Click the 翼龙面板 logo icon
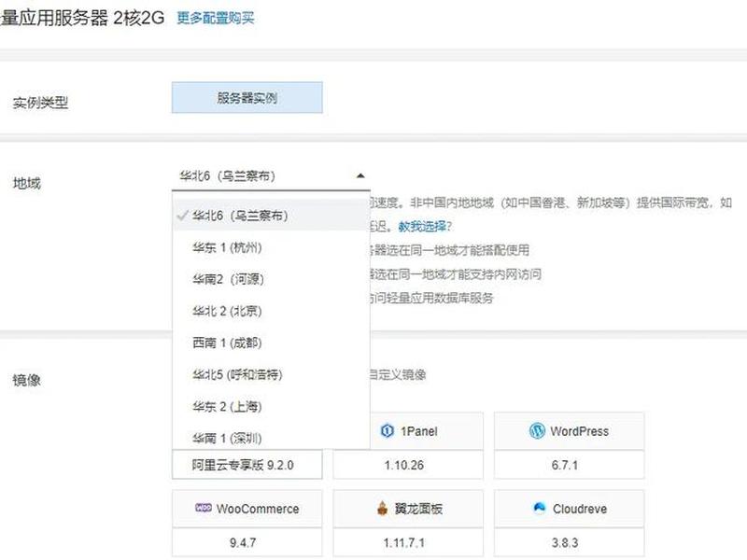The height and width of the screenshot is (560, 747). pos(382,509)
